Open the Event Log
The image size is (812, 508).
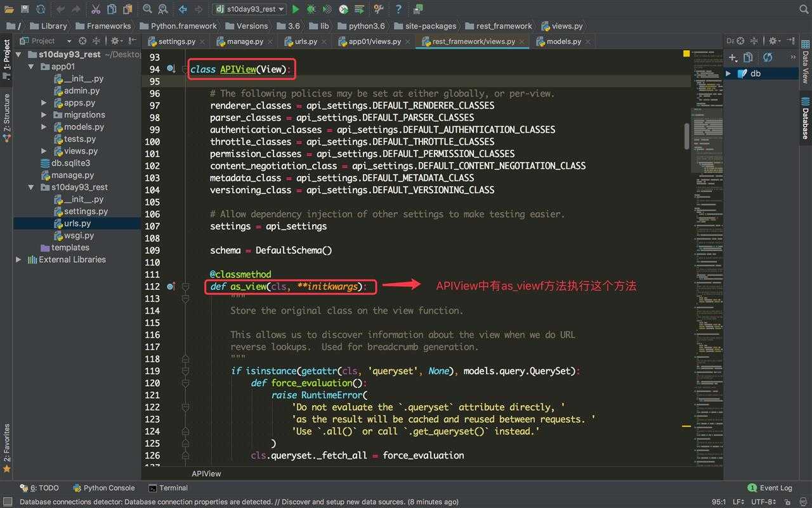coord(770,488)
